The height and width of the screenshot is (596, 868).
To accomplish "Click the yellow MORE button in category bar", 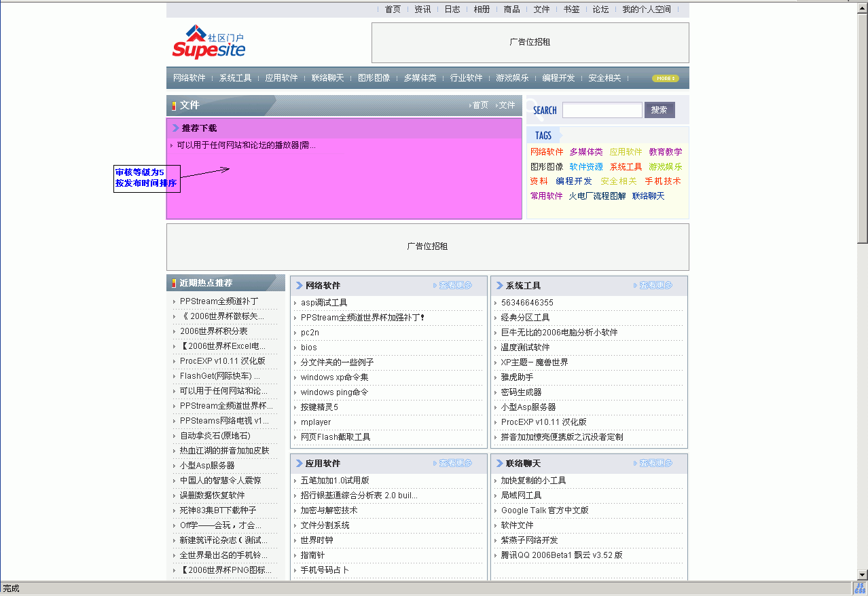I will tap(665, 78).
